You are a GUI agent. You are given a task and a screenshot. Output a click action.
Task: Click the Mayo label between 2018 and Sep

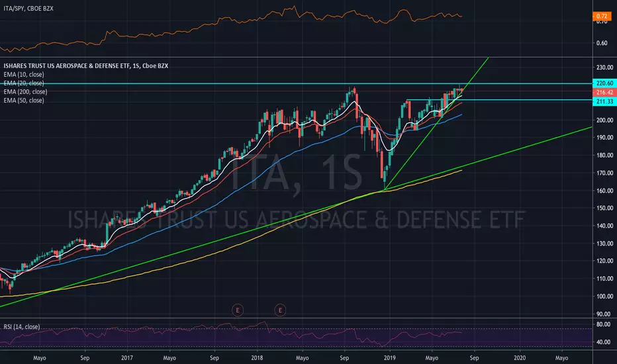302,357
